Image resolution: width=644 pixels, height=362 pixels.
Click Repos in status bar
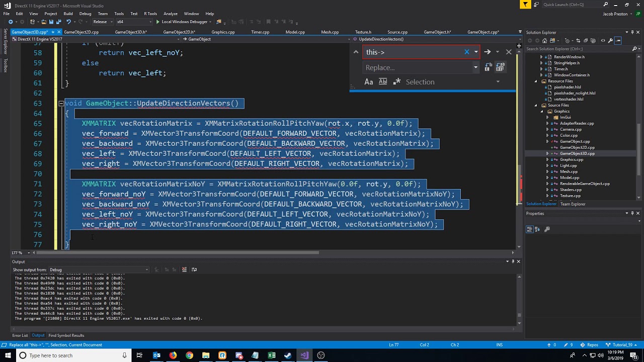(x=589, y=345)
